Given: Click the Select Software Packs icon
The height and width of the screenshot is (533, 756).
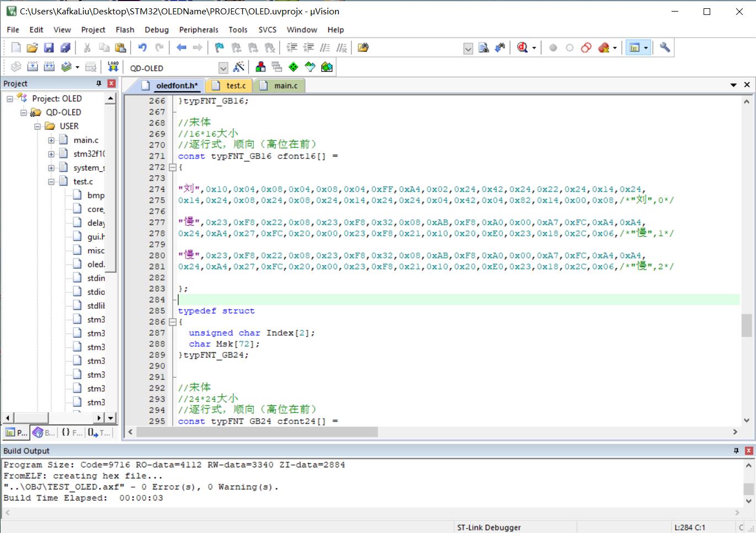Looking at the screenshot, I should pyautogui.click(x=310, y=67).
